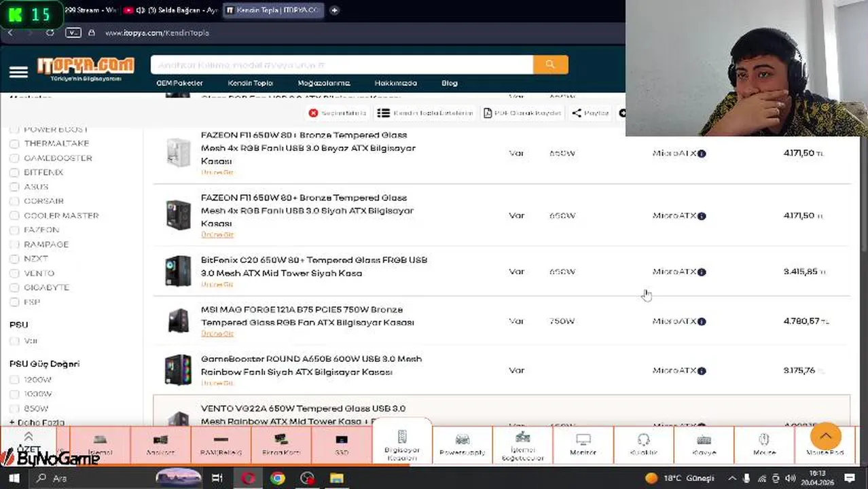Click info icon on MSI MAG FORGE MicroATX
The image size is (868, 489).
click(702, 321)
